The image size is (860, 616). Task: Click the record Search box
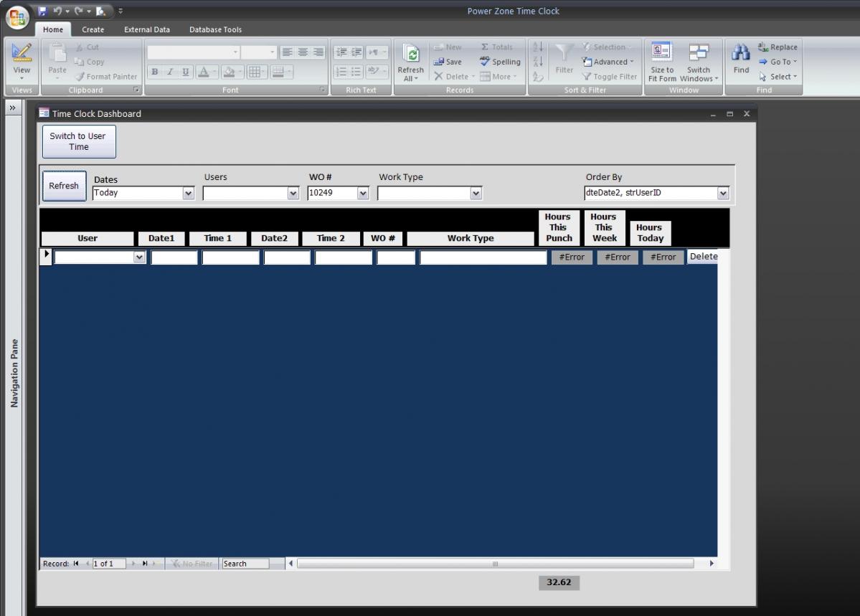point(245,564)
